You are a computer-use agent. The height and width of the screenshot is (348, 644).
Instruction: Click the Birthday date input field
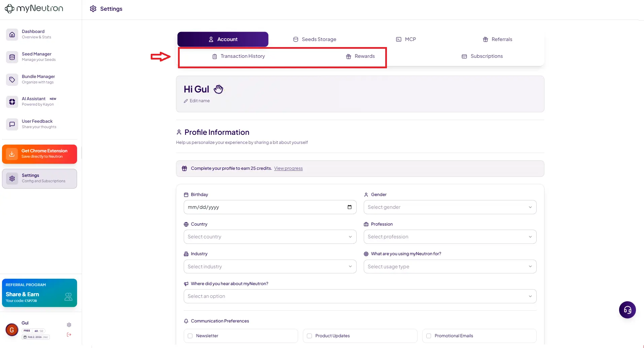point(270,207)
